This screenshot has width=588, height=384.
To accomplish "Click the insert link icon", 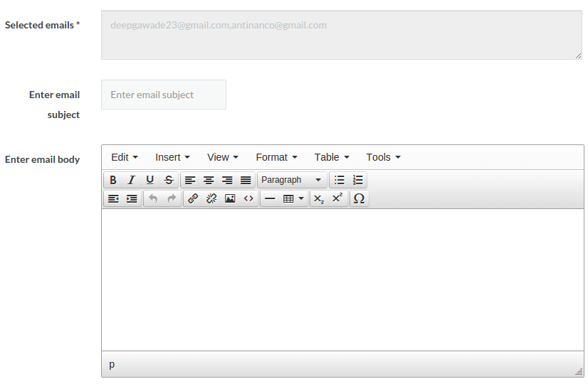I will [193, 199].
